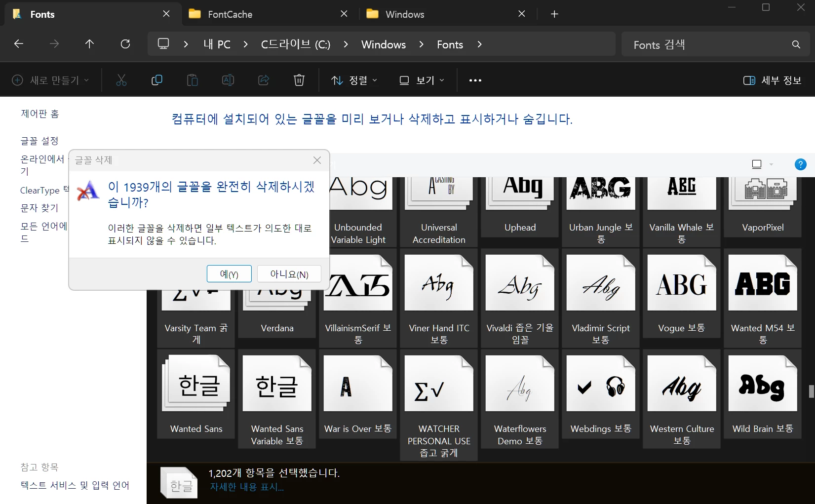Click the magnifier search icon

796,44
